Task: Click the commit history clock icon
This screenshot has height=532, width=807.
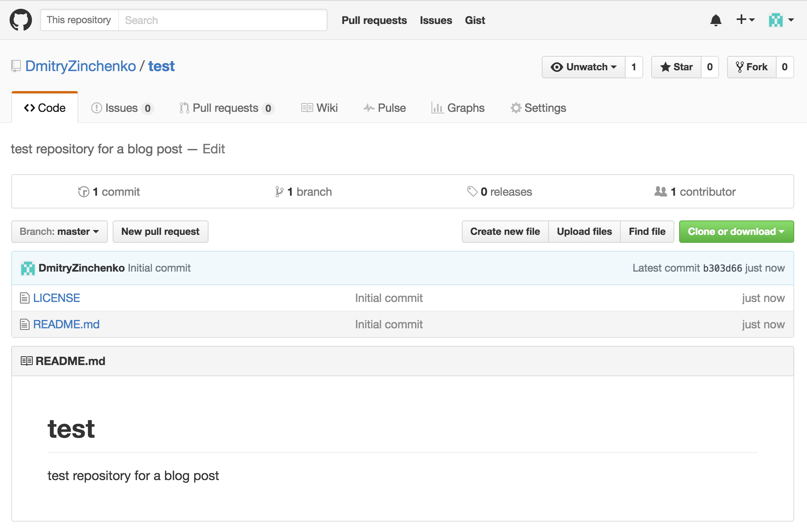Action: [83, 192]
